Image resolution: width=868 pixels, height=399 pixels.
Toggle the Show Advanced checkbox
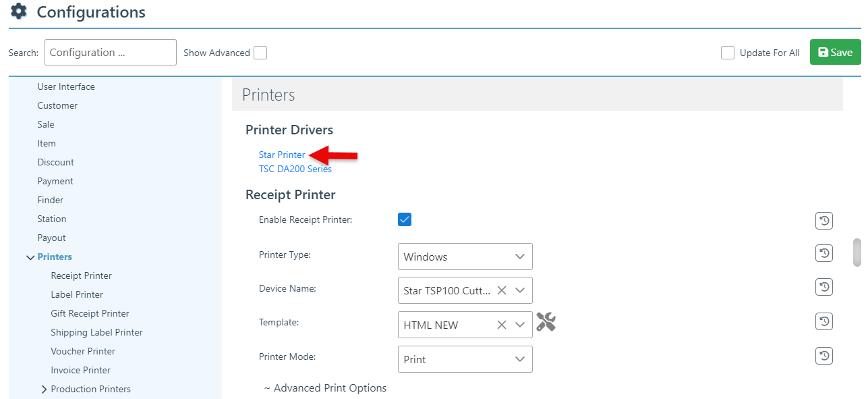(x=260, y=53)
